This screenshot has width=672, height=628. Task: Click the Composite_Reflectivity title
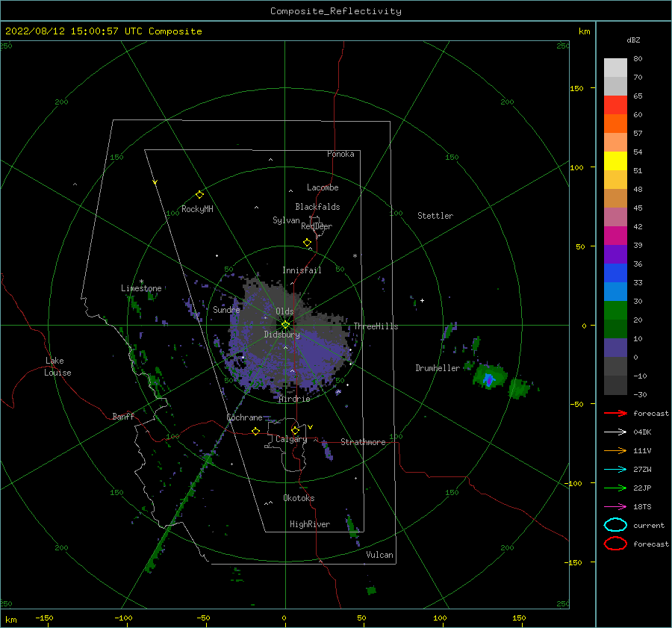336,11
